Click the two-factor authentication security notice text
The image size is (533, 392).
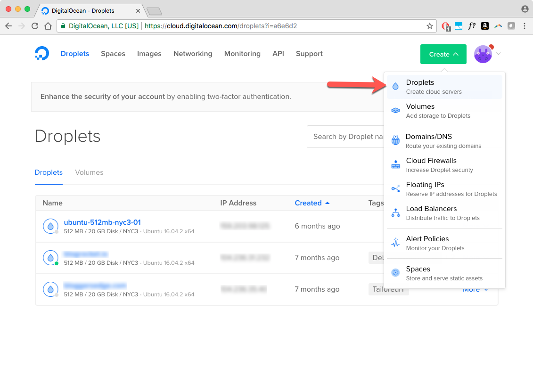pos(166,97)
